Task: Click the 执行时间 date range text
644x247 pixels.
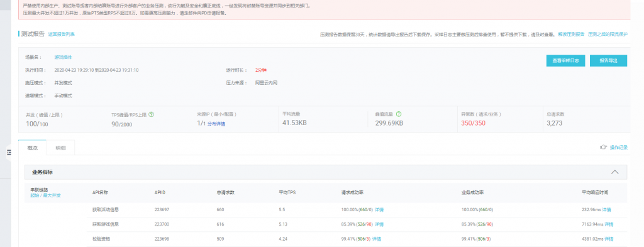Action: (96, 70)
